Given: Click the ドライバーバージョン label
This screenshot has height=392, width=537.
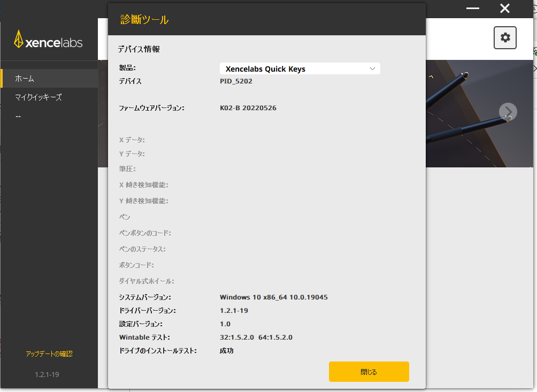Looking at the screenshot, I should [147, 311].
